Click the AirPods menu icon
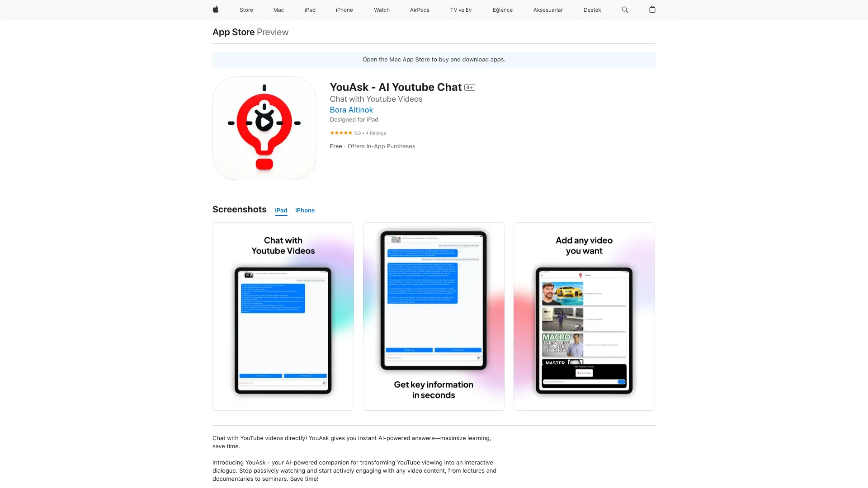 pos(419,9)
